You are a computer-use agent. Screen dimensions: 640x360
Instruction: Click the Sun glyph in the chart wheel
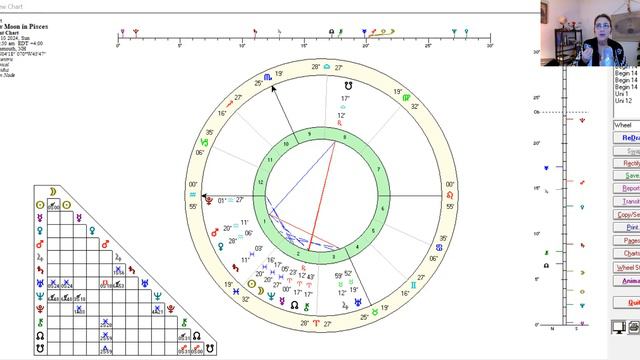pyautogui.click(x=252, y=284)
